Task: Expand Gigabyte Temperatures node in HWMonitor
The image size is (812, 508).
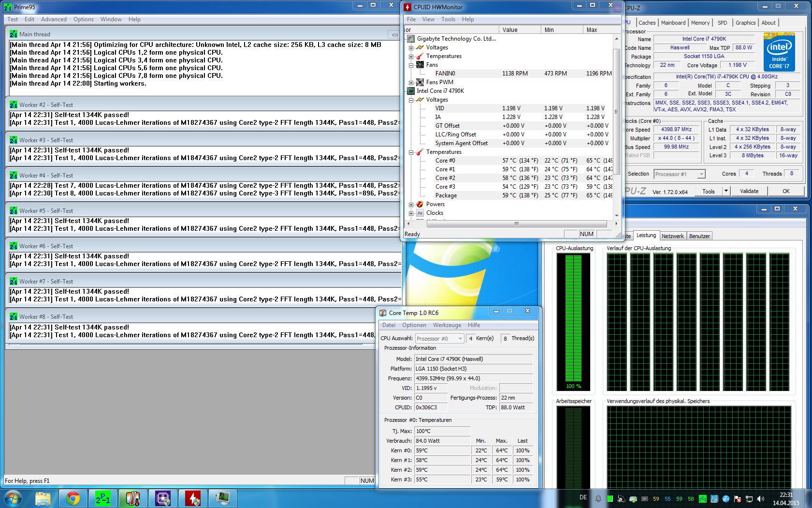Action: click(x=411, y=56)
